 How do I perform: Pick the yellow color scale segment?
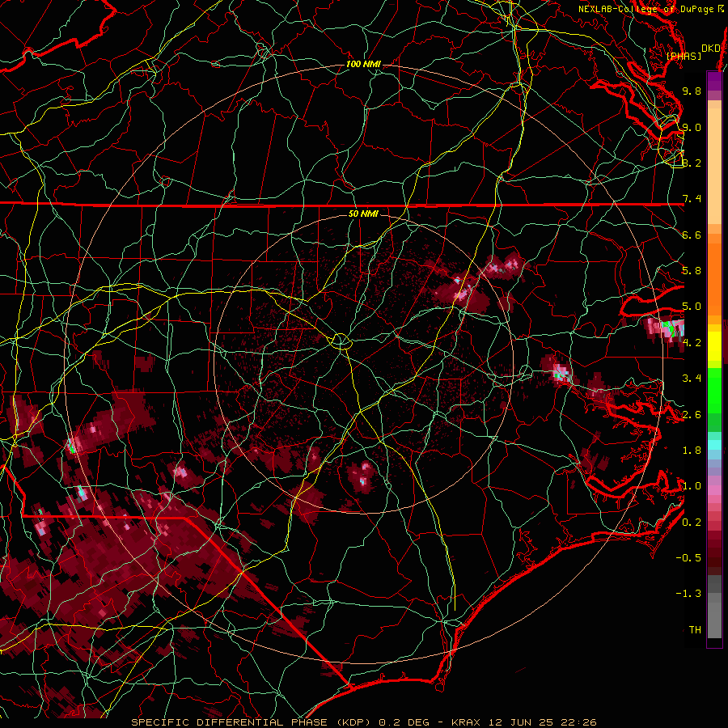714,345
